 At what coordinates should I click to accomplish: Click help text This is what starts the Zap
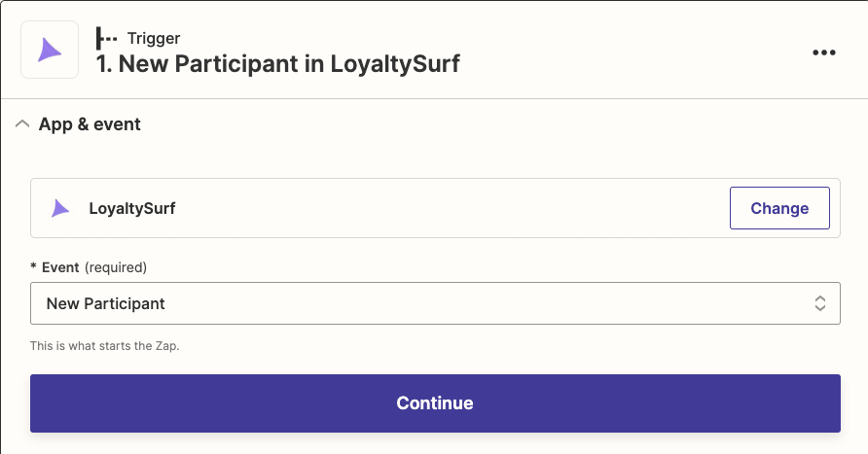(105, 346)
